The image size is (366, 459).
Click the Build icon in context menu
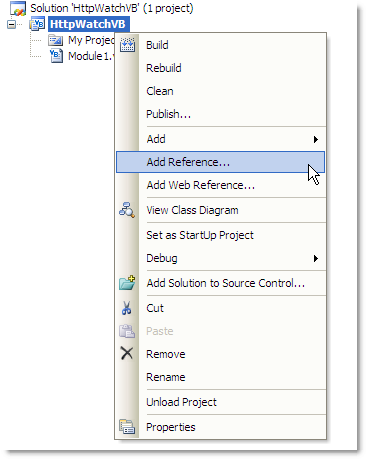[x=127, y=45]
